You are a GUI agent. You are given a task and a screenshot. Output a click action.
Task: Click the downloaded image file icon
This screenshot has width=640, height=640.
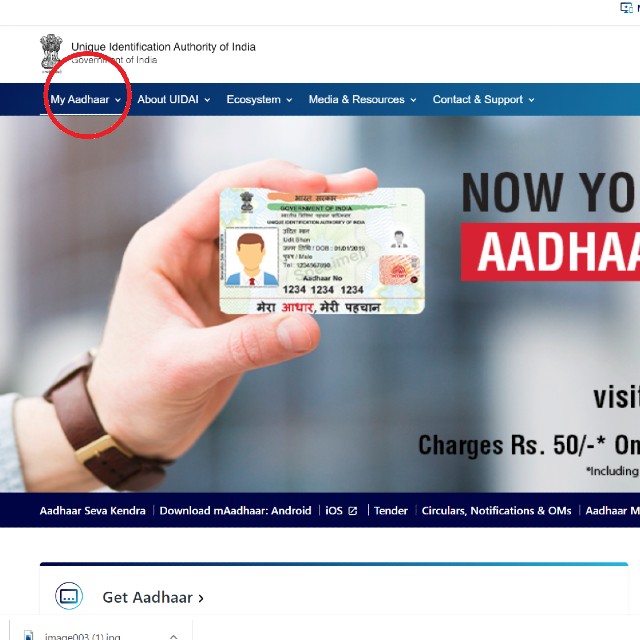(x=29, y=635)
